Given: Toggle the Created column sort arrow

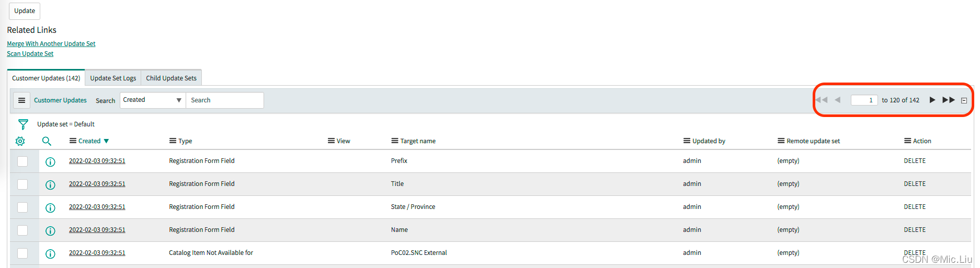Looking at the screenshot, I should (107, 141).
